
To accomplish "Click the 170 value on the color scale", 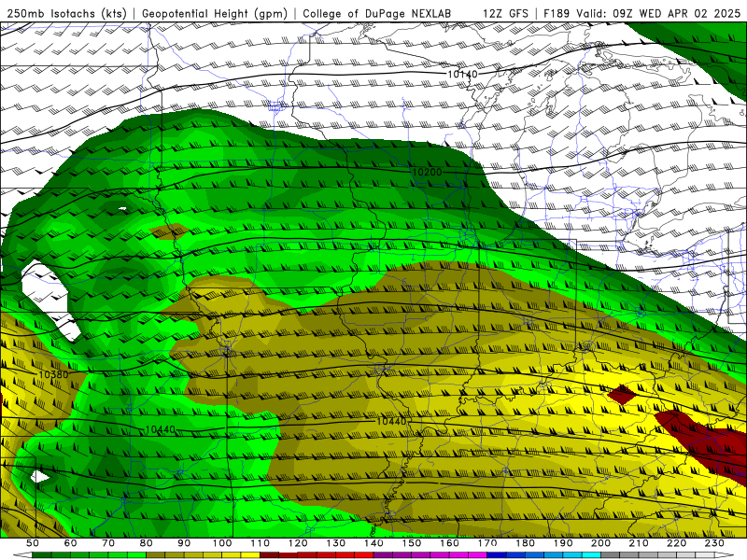I will click(487, 543).
